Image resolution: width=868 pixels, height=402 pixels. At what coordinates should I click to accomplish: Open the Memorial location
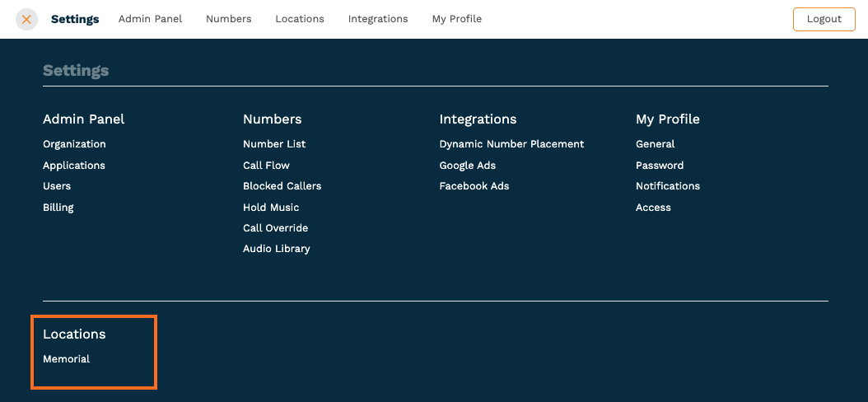(66, 359)
